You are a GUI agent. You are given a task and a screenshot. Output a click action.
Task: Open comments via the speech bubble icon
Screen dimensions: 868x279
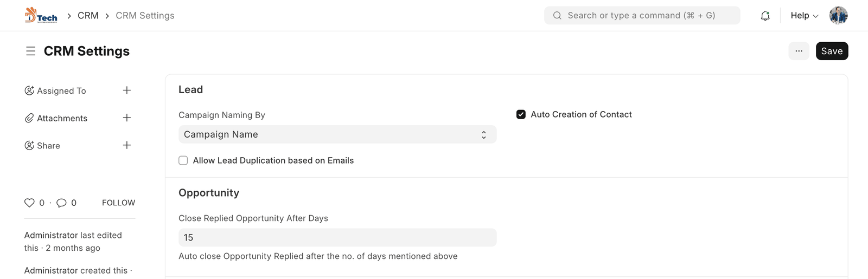[62, 203]
